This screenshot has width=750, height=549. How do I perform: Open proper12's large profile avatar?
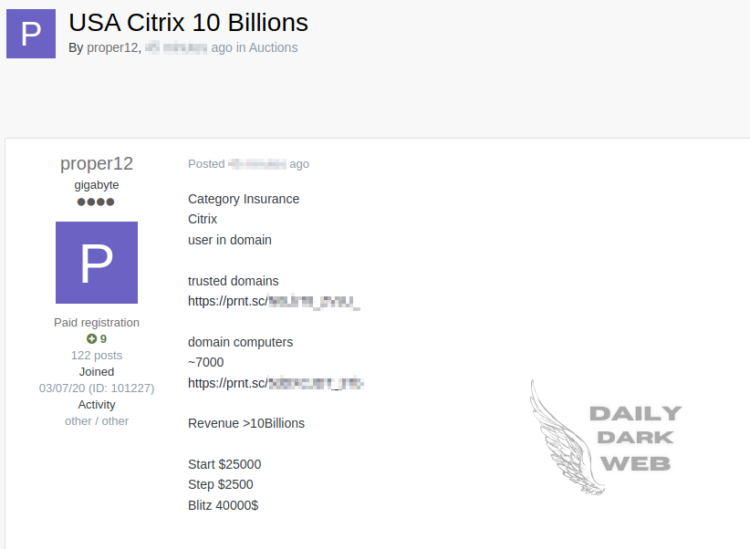(97, 263)
